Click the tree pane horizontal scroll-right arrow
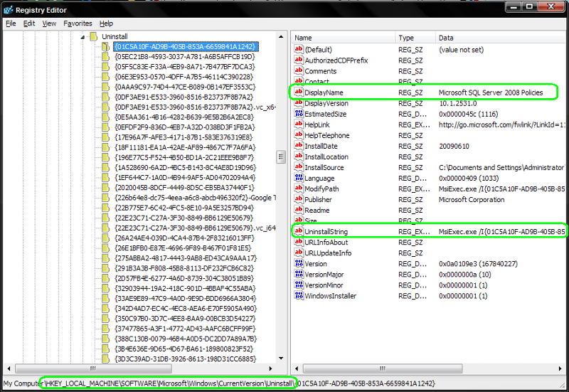This screenshot has height=392, width=569. (270, 369)
